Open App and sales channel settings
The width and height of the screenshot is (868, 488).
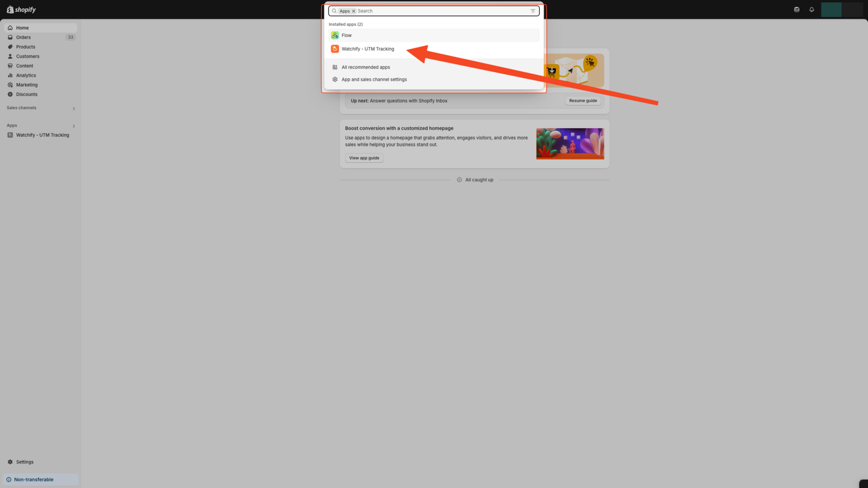(374, 79)
